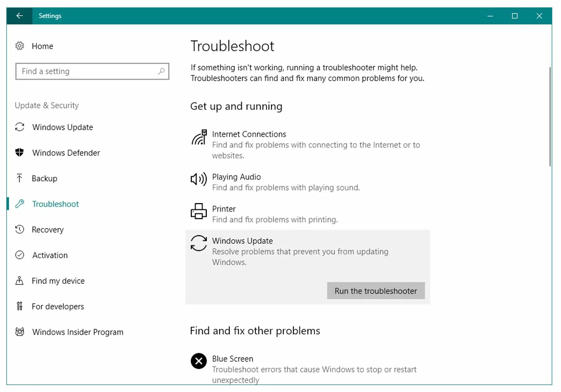The width and height of the screenshot is (561, 392).
Task: Click the back arrow in the title bar
Action: 20,16
